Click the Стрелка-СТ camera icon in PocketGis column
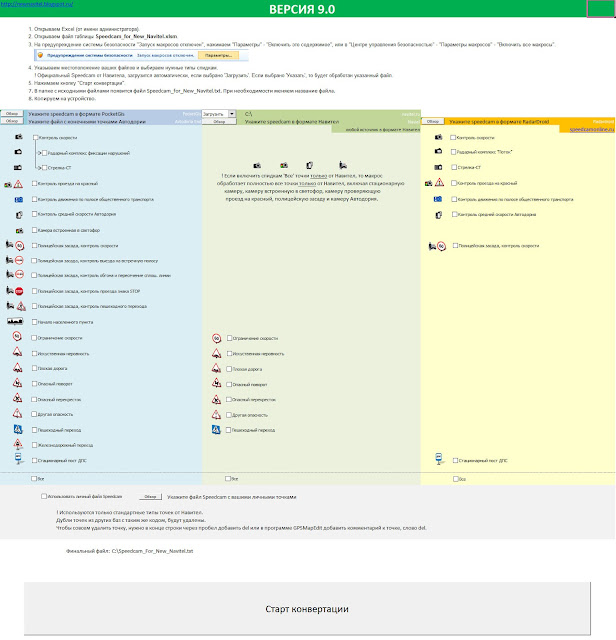 click(18, 167)
